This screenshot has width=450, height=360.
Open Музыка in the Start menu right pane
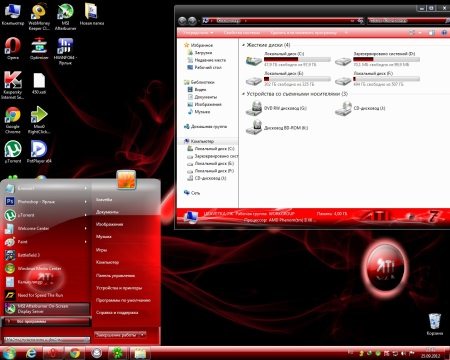coord(104,237)
